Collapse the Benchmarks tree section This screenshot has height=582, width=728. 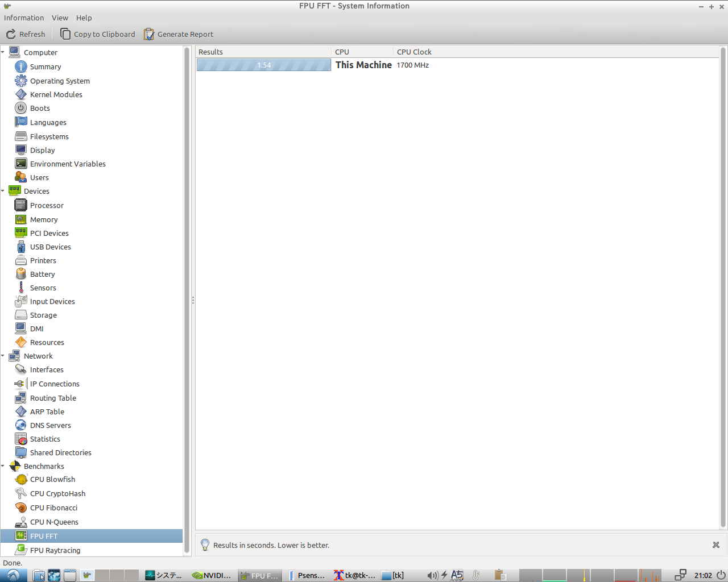(x=3, y=466)
